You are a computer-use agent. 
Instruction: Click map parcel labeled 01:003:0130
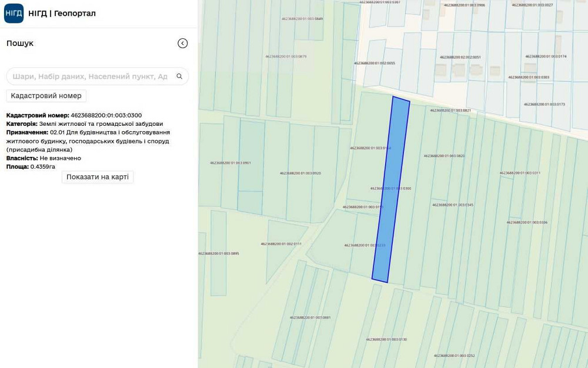386,340
